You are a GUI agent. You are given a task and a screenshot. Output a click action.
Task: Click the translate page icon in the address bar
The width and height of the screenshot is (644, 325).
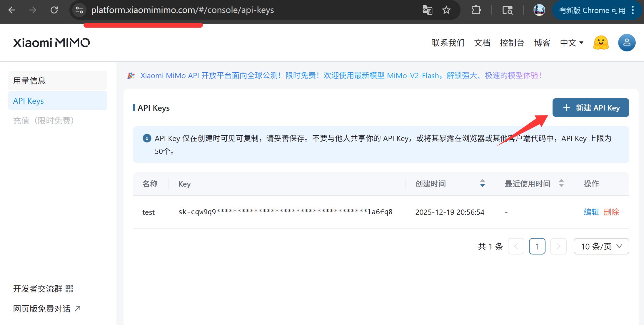click(x=427, y=10)
